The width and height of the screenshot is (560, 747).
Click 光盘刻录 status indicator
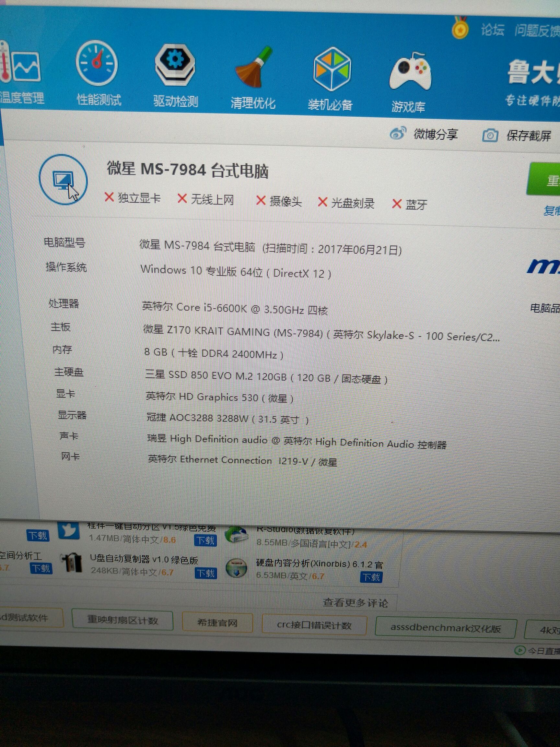pyautogui.click(x=346, y=203)
